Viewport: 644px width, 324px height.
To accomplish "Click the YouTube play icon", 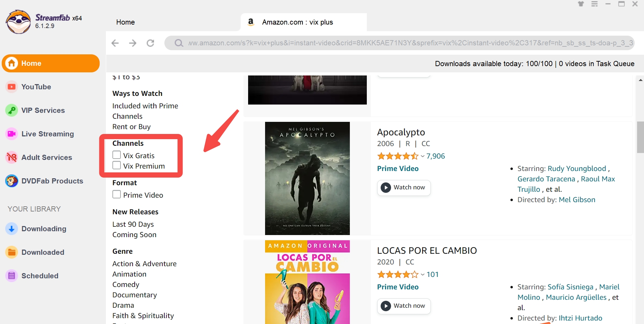I will point(11,87).
